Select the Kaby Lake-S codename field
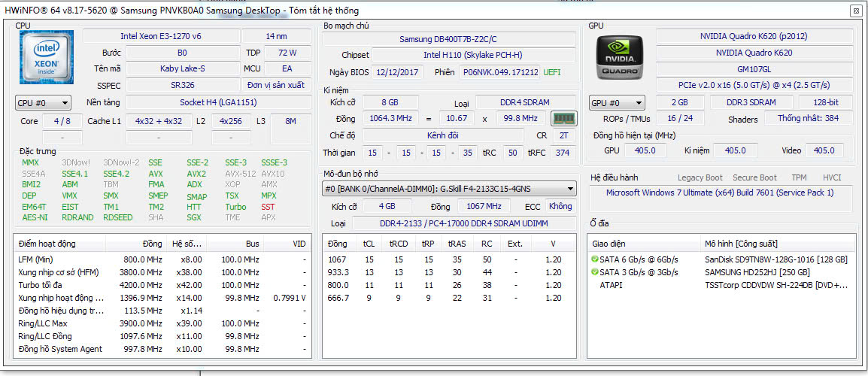 184,68
